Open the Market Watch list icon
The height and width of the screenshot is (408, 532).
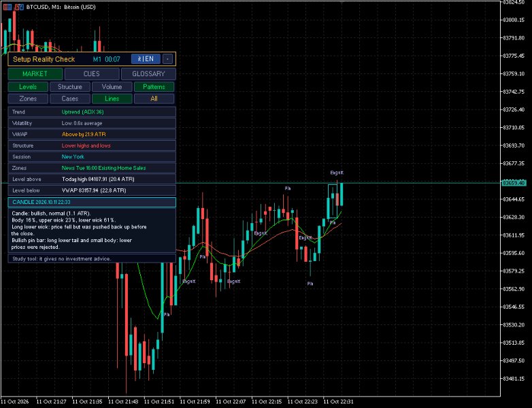(x=7, y=7)
